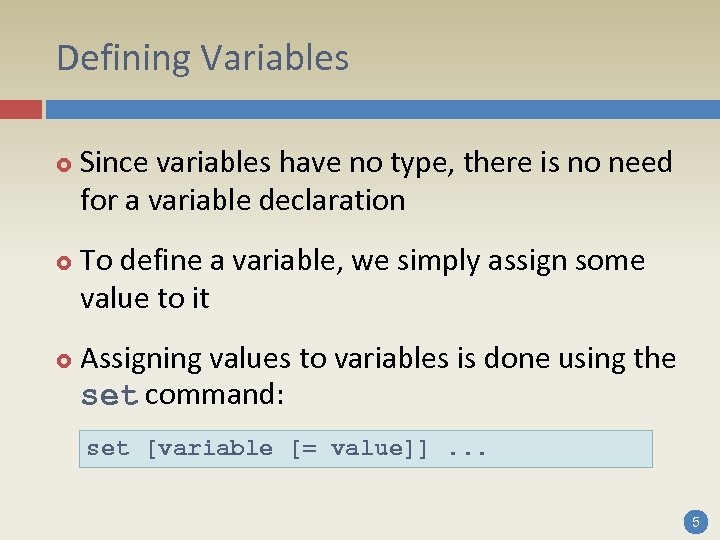
Task: Click the line starting "To define a variable"
Action: 362,260
